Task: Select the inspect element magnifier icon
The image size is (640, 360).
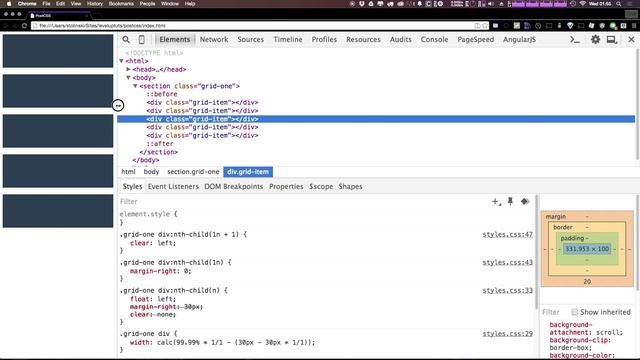Action: [126, 40]
